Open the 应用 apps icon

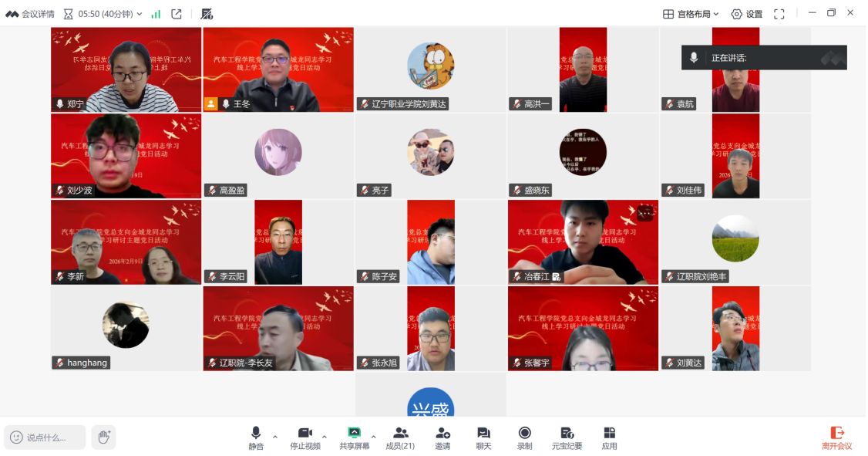click(609, 437)
